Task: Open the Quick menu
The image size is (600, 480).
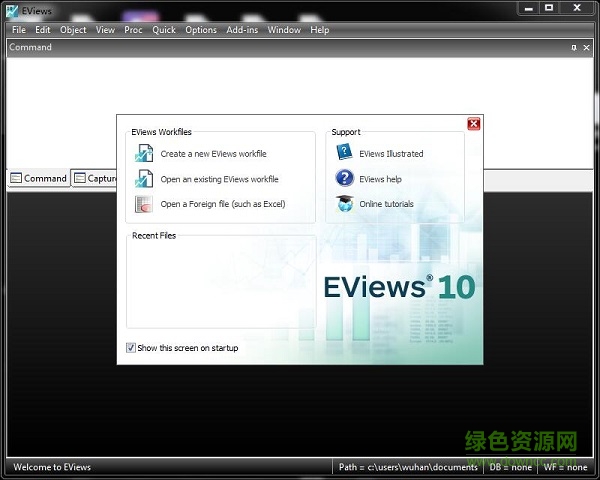Action: tap(164, 30)
